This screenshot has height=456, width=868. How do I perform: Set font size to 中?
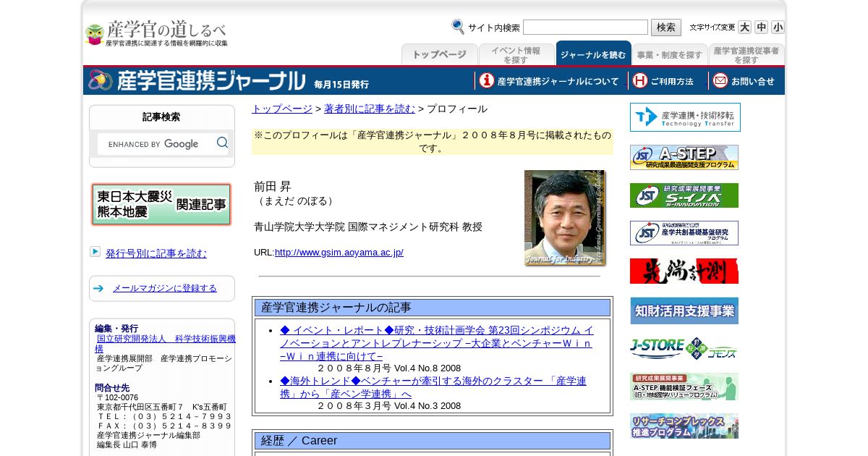click(761, 27)
